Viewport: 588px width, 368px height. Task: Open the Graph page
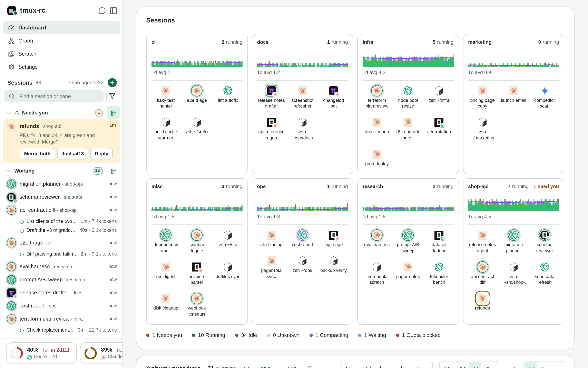61,41
